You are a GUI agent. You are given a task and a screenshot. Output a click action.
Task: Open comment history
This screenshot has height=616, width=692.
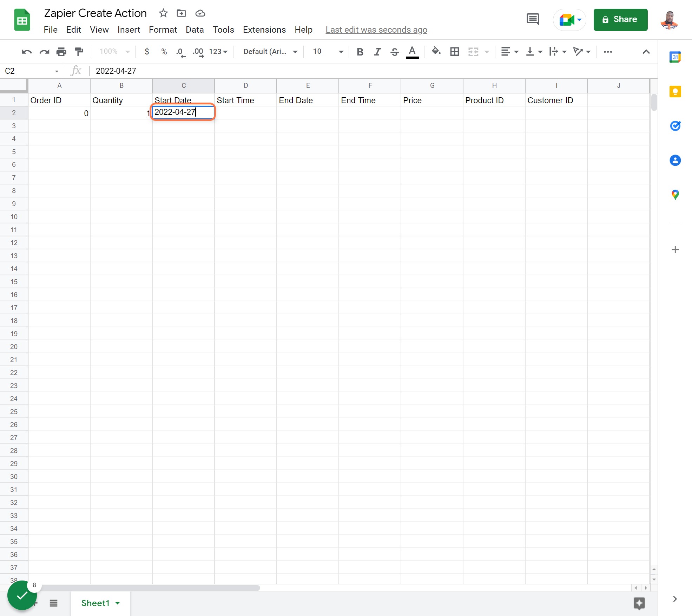tap(533, 19)
